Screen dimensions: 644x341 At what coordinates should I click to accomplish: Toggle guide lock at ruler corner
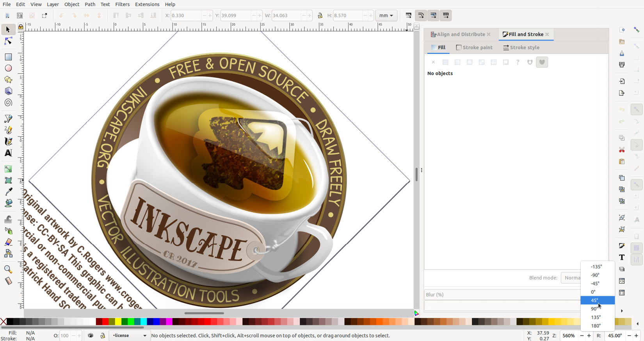point(21,27)
